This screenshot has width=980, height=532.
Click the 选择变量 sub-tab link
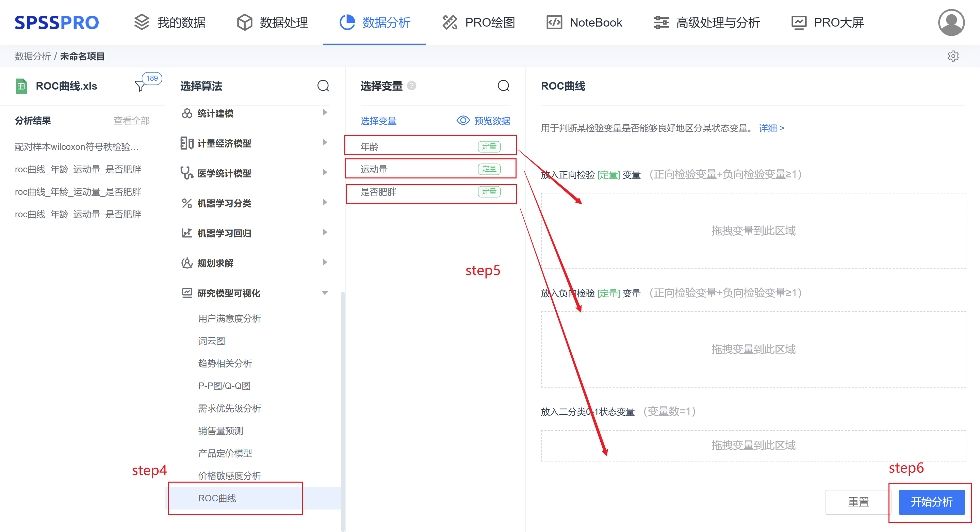(x=378, y=121)
